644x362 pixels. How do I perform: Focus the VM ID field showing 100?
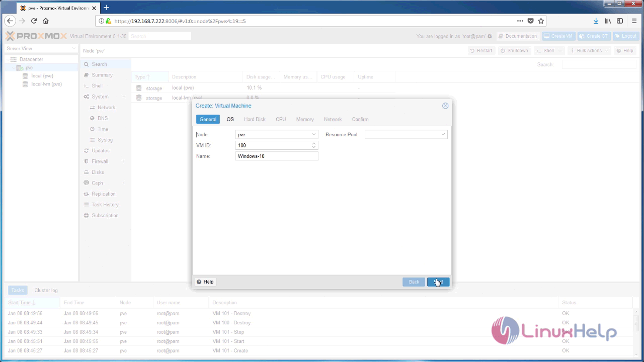coord(273,145)
